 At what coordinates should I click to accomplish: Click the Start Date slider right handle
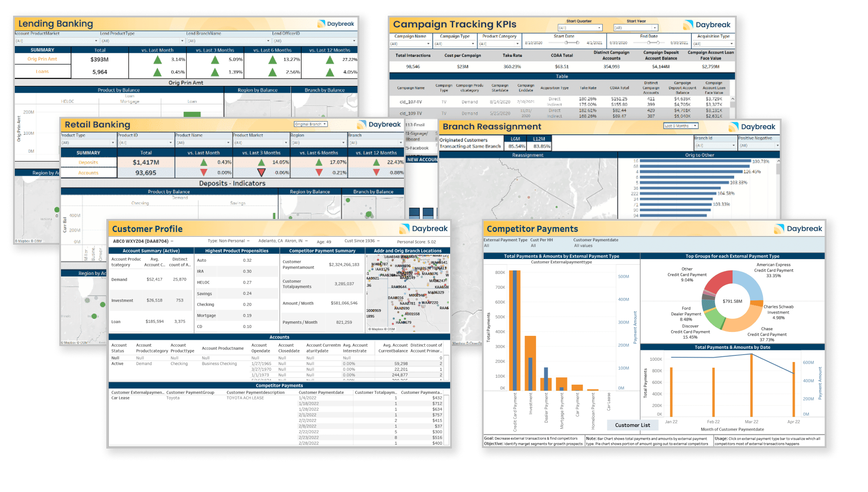click(x=578, y=43)
